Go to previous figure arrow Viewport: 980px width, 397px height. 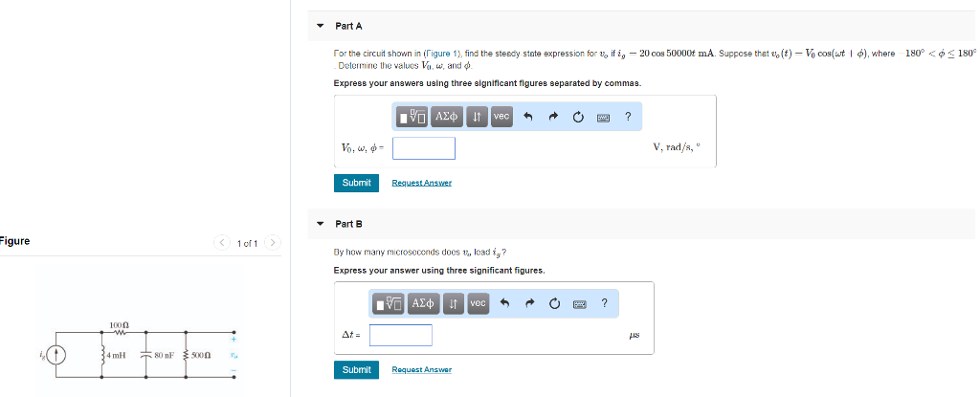(222, 242)
